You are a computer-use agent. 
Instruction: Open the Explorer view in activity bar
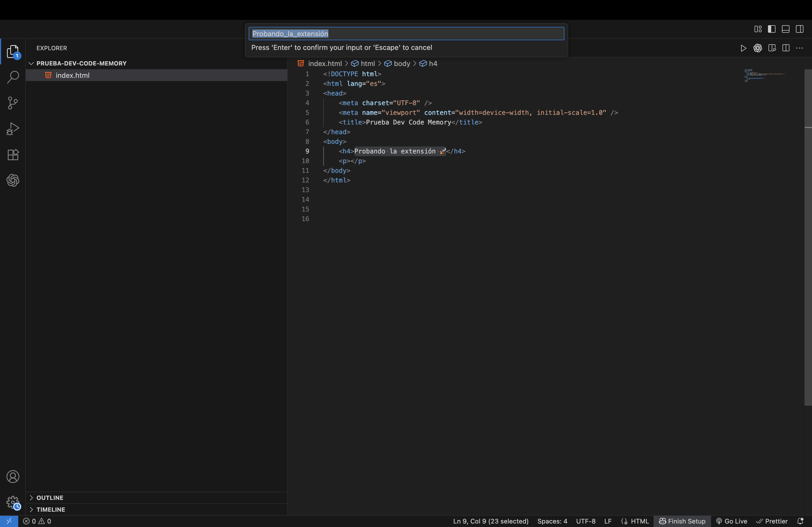tap(13, 52)
